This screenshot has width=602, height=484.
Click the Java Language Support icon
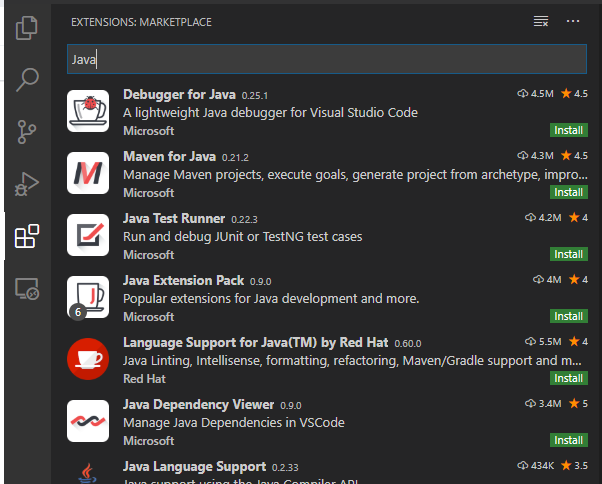tap(88, 473)
